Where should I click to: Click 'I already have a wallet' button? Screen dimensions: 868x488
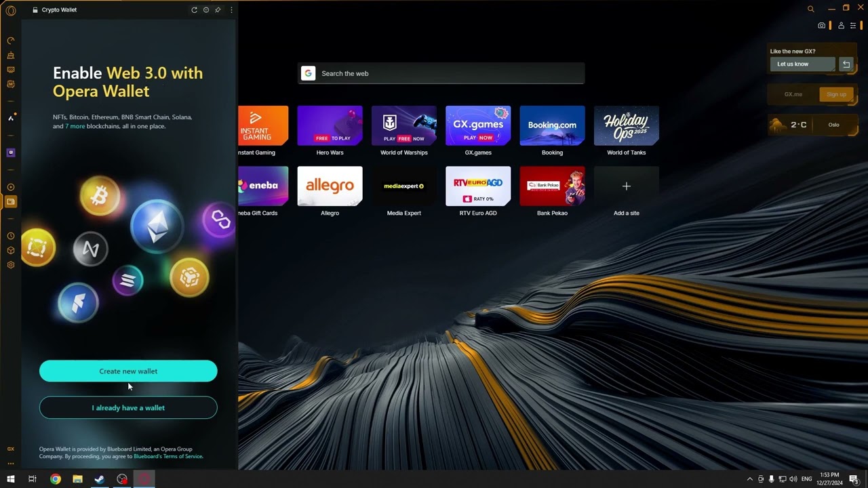click(x=128, y=408)
